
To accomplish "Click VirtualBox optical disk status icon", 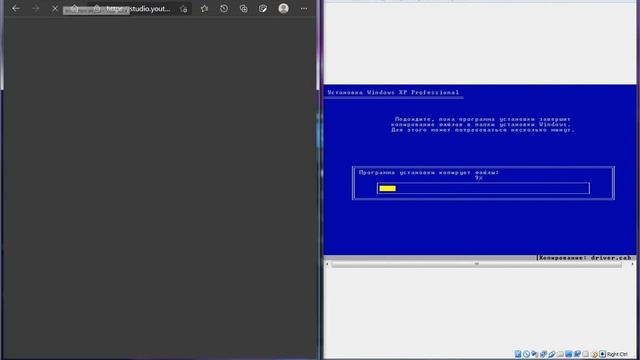I will point(527,354).
